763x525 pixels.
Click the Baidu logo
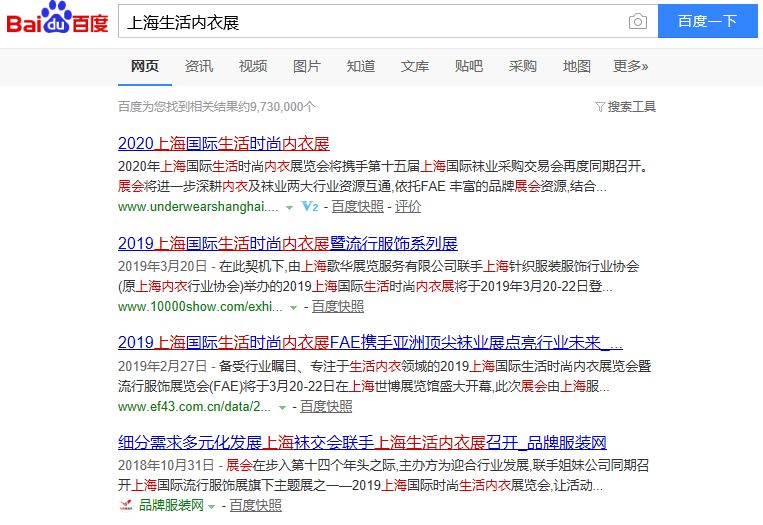click(x=57, y=18)
